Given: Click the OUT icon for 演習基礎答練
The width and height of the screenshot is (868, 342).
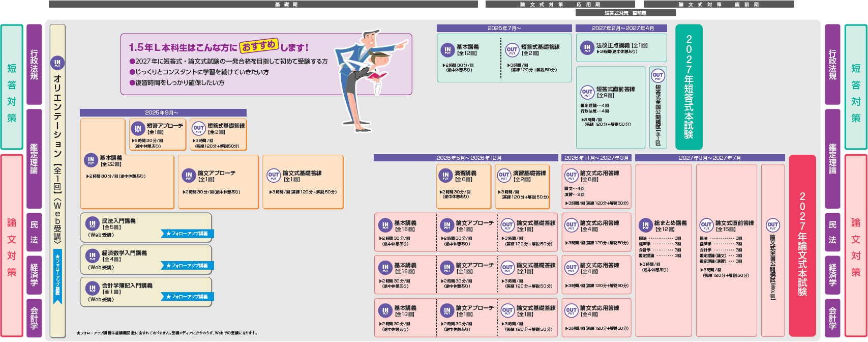Looking at the screenshot, I should pyautogui.click(x=504, y=176).
